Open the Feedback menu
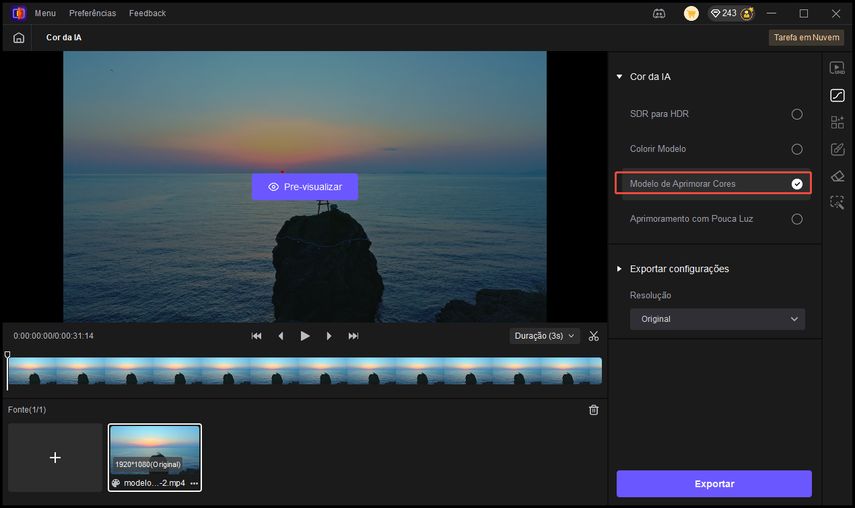This screenshot has width=855, height=508. click(147, 13)
